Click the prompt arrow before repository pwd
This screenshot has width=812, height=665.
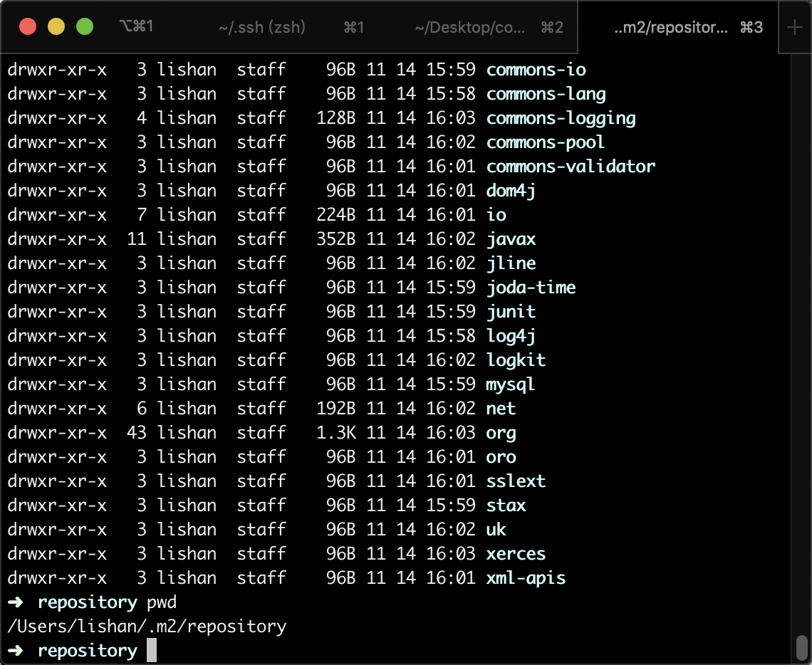pyautogui.click(x=16, y=602)
